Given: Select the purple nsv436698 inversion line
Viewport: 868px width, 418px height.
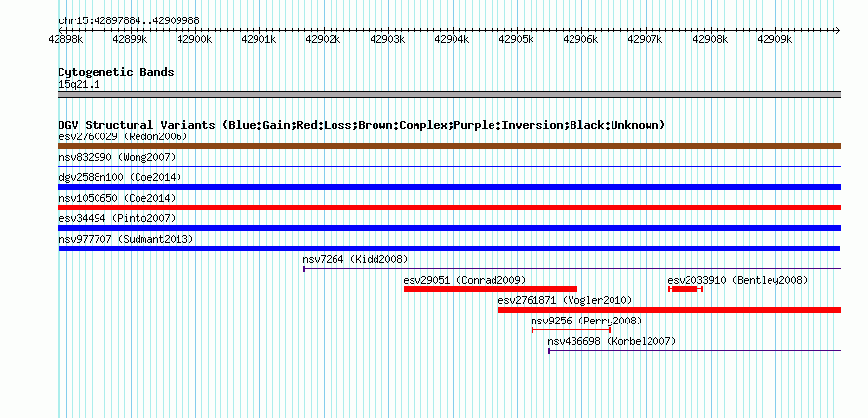Looking at the screenshot, I should click(x=694, y=351).
